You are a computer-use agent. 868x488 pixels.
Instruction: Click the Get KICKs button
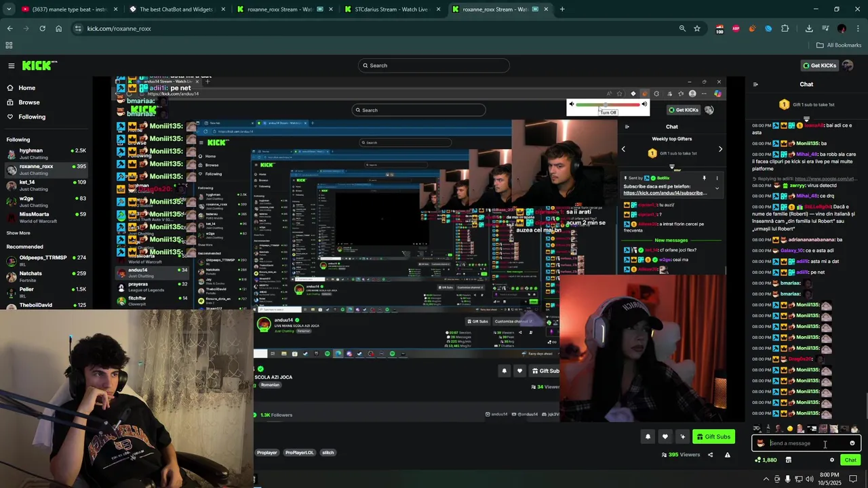(819, 66)
